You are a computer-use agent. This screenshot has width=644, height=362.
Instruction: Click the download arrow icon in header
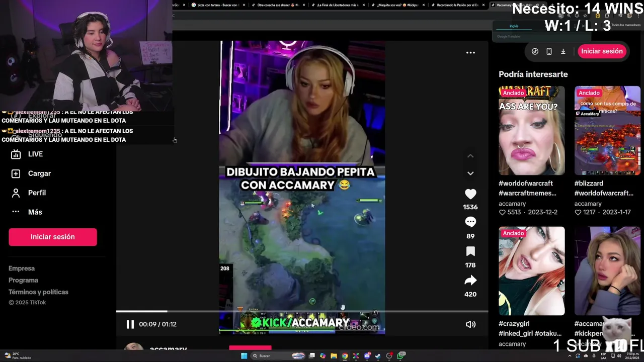(x=563, y=51)
